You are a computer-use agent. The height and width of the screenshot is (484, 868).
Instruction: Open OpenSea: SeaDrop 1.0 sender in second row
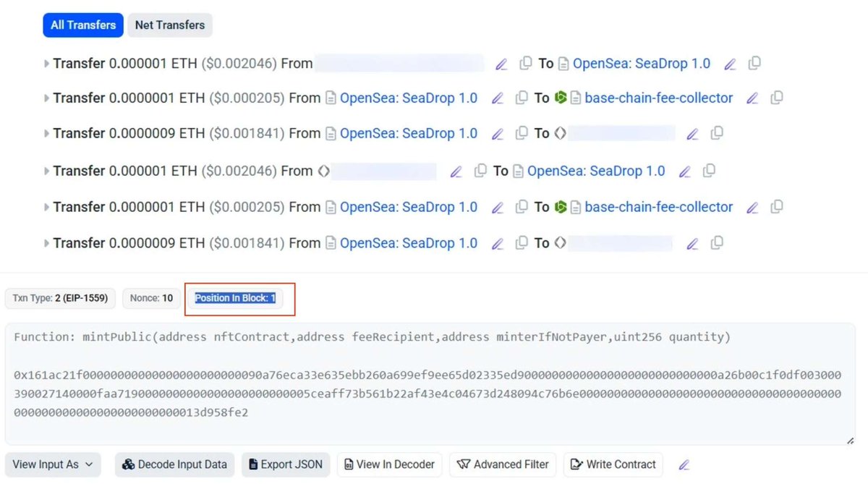pos(409,98)
